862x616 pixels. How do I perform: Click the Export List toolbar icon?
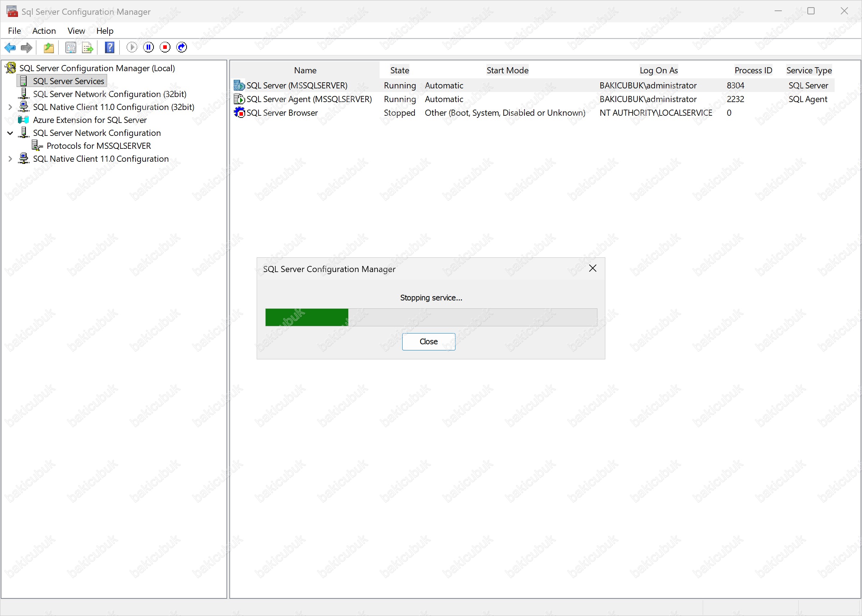88,47
